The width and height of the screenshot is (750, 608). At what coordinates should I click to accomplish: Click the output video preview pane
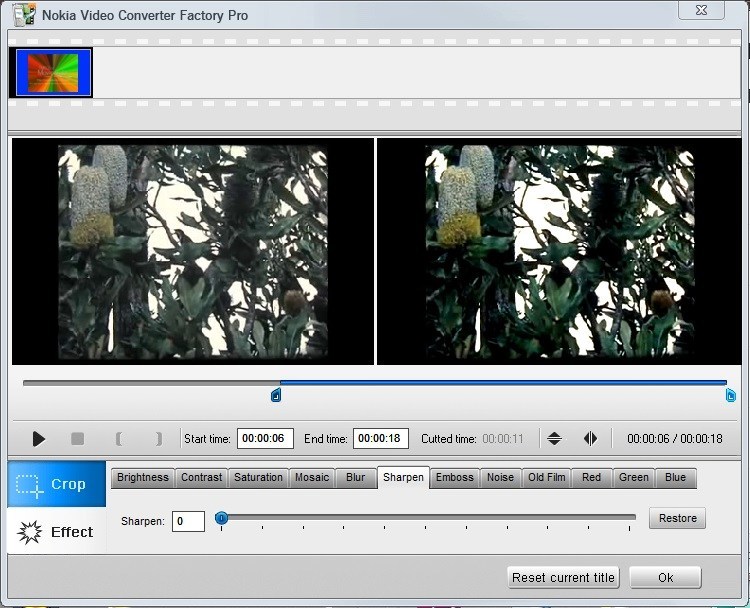(559, 252)
